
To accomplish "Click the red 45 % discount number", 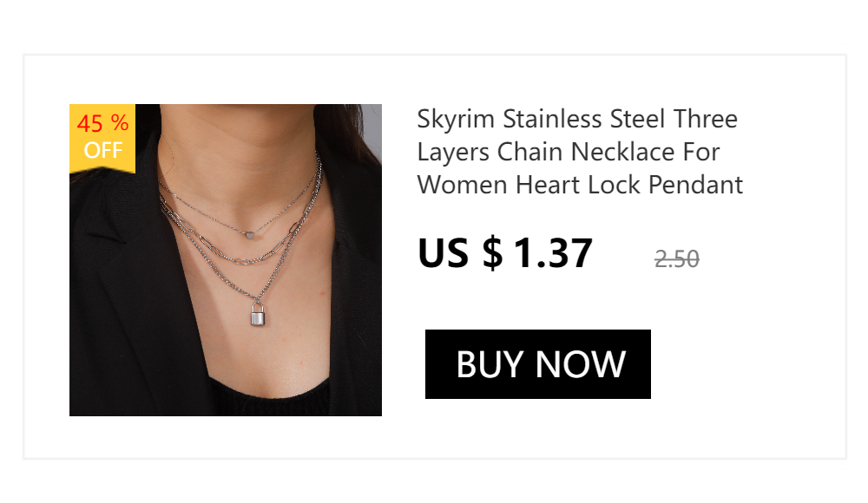I will pyautogui.click(x=102, y=123).
